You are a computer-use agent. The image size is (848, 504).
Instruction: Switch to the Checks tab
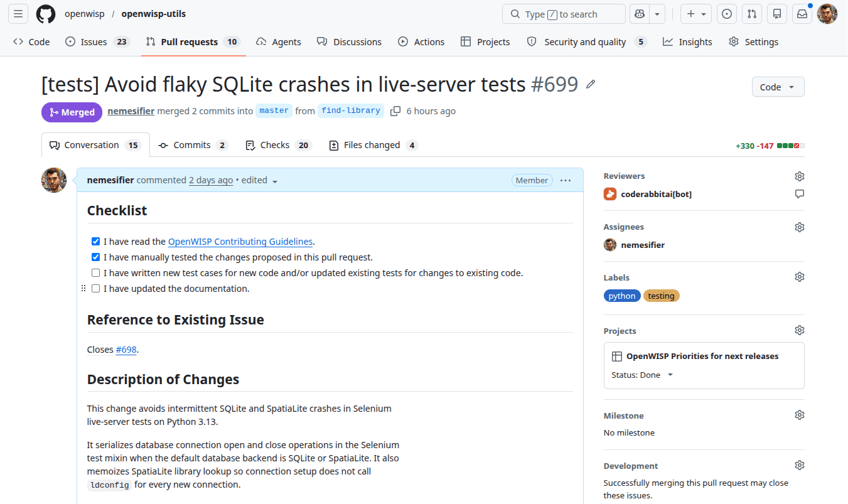coord(278,145)
